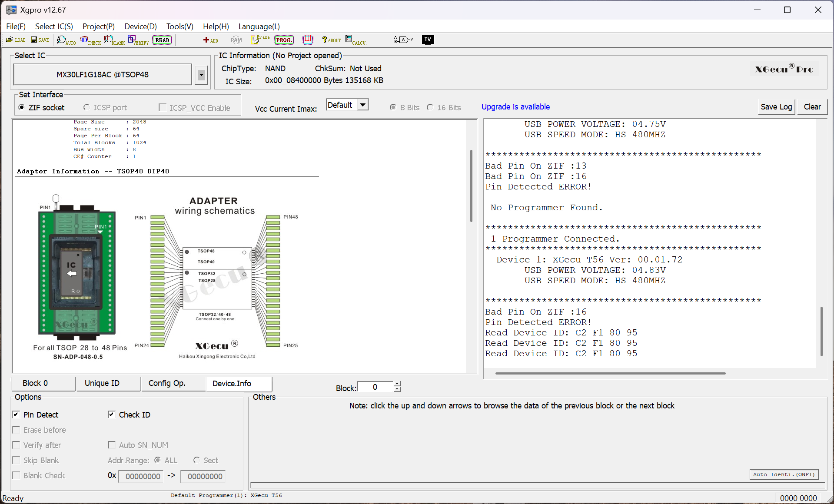
Task: Open the Language(L) menu
Action: click(x=259, y=27)
